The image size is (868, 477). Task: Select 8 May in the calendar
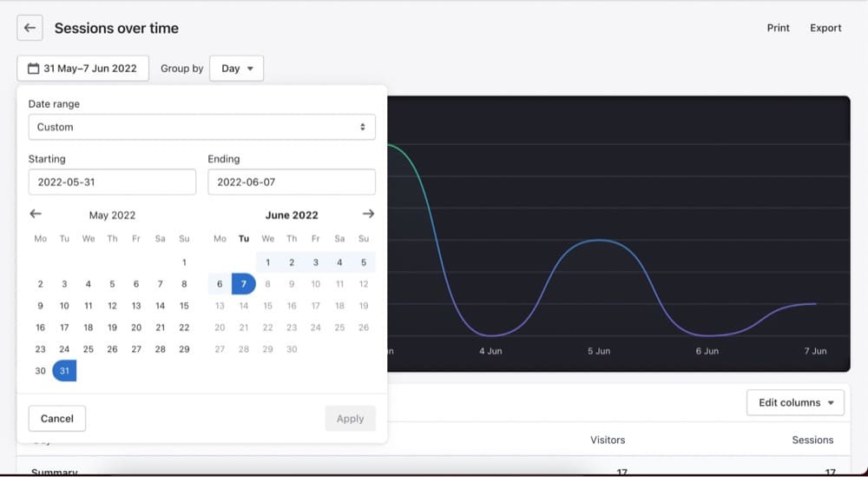184,284
